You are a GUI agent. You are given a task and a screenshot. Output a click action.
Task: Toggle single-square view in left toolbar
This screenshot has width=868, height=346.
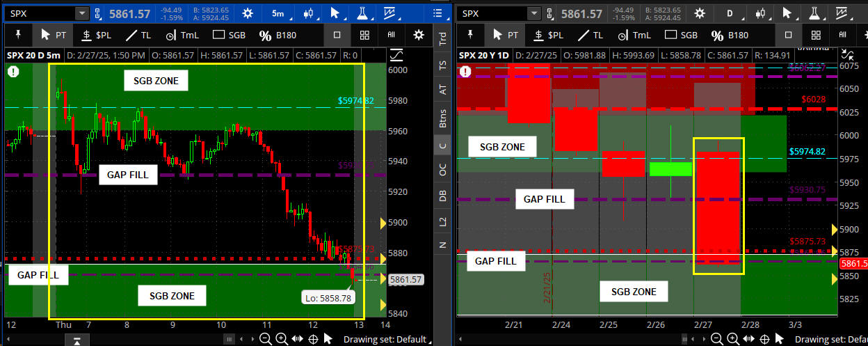click(x=337, y=35)
